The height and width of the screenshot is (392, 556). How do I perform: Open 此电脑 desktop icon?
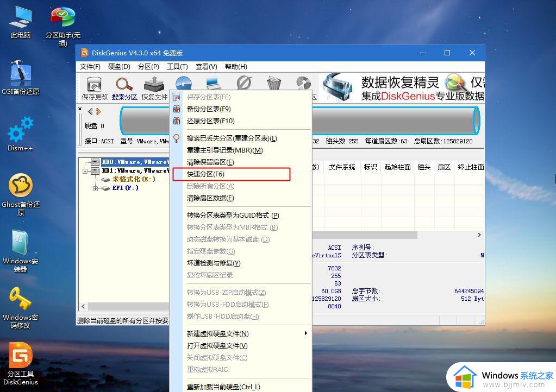pyautogui.click(x=21, y=22)
